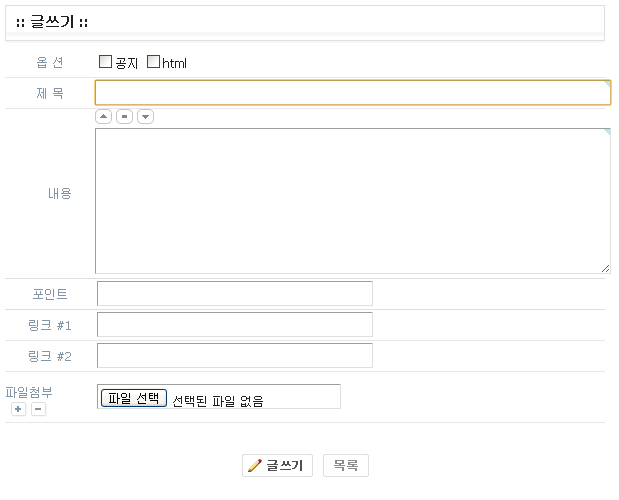
Task: Click inside the 내용 content textarea
Action: click(x=352, y=200)
